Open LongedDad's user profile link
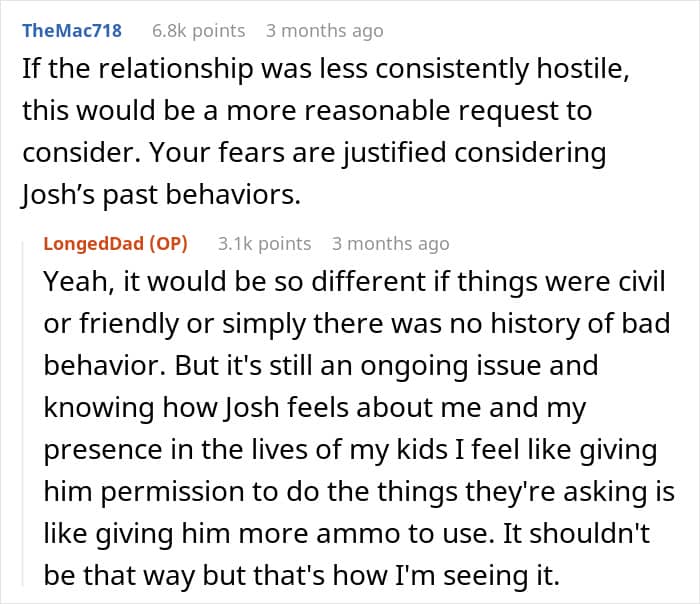Image resolution: width=700 pixels, height=604 pixels. pyautogui.click(x=94, y=244)
